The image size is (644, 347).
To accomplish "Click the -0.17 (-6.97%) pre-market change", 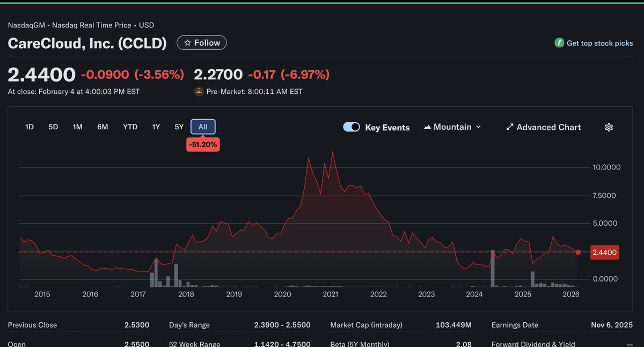I will pos(289,75).
